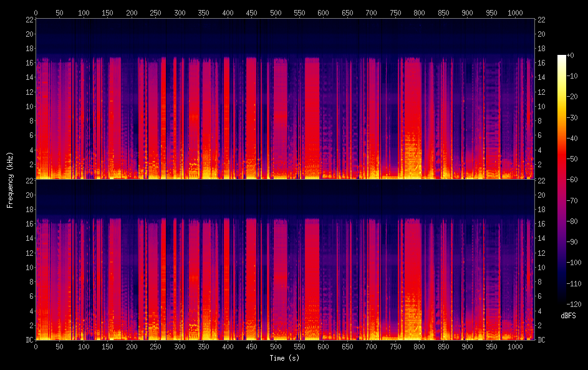This screenshot has width=588, height=370.
Task: Click the white top end of the color bar
Action: coord(562,57)
